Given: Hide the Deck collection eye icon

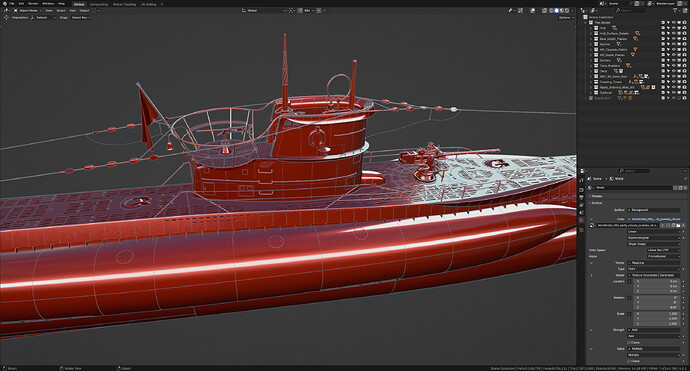Looking at the screenshot, I should [674, 71].
